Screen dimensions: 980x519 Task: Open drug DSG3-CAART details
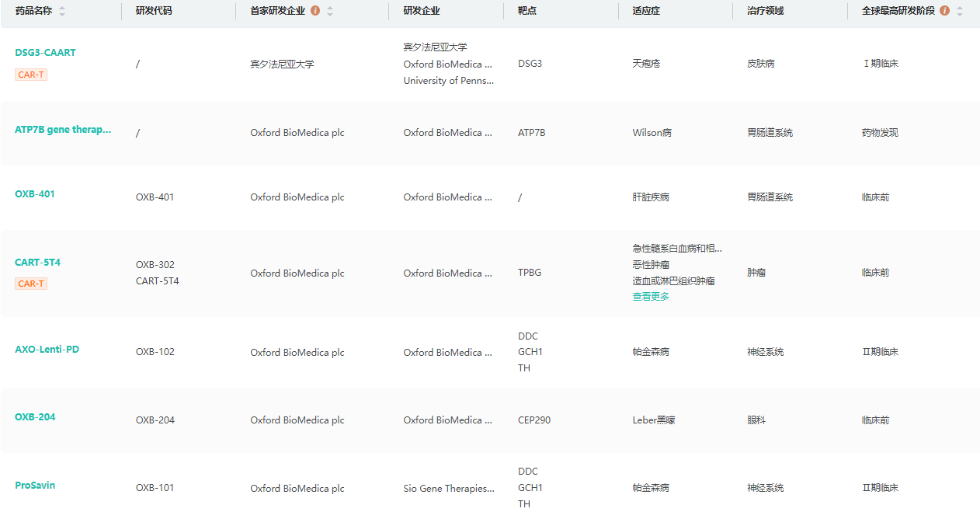(45, 53)
